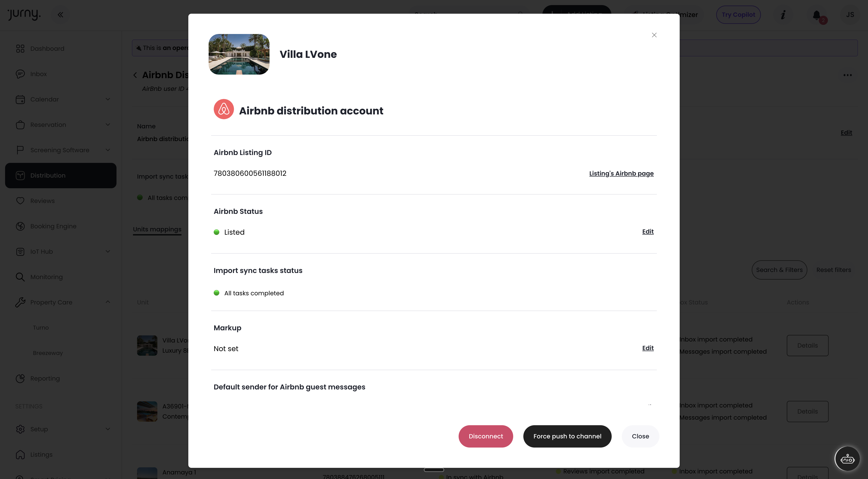
Task: Close the dialog with X icon
Action: point(654,35)
